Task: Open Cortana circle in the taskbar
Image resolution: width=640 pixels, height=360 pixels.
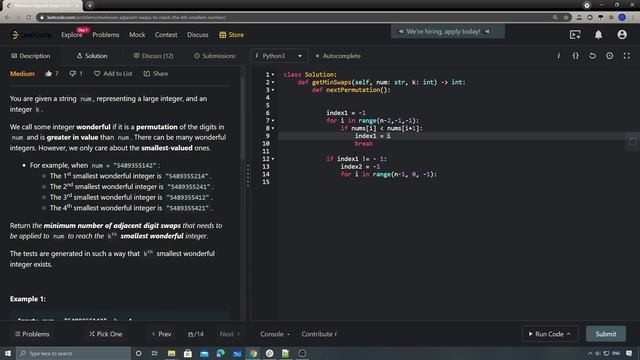Action: (x=138, y=353)
